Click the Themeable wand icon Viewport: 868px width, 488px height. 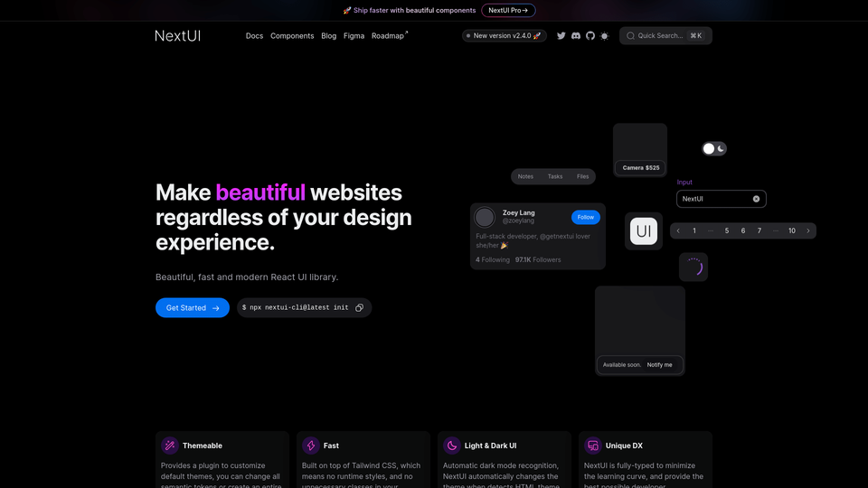(170, 446)
